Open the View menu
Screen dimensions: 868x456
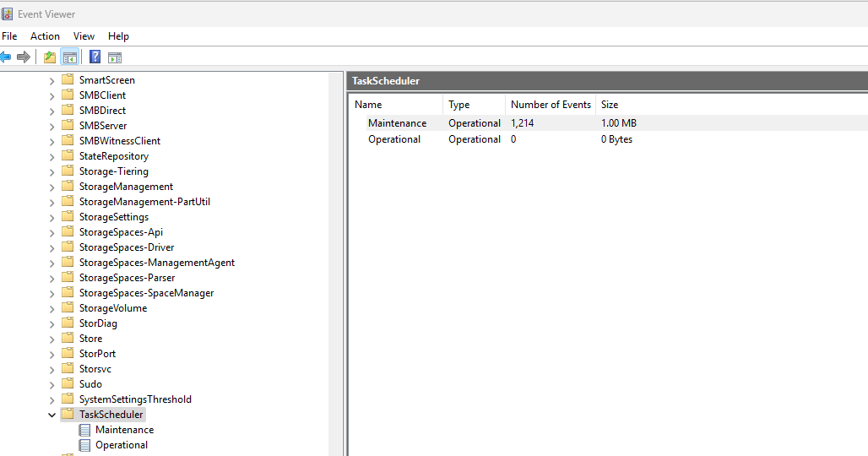[x=84, y=36]
